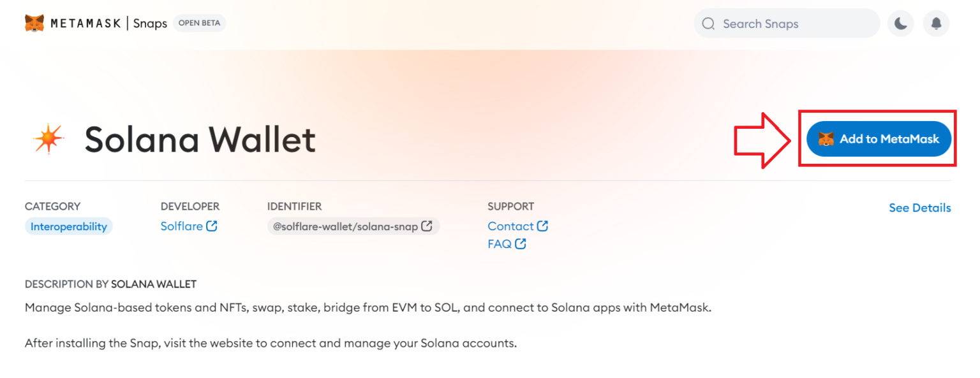
Task: Open the notifications bell icon
Action: pos(936,23)
